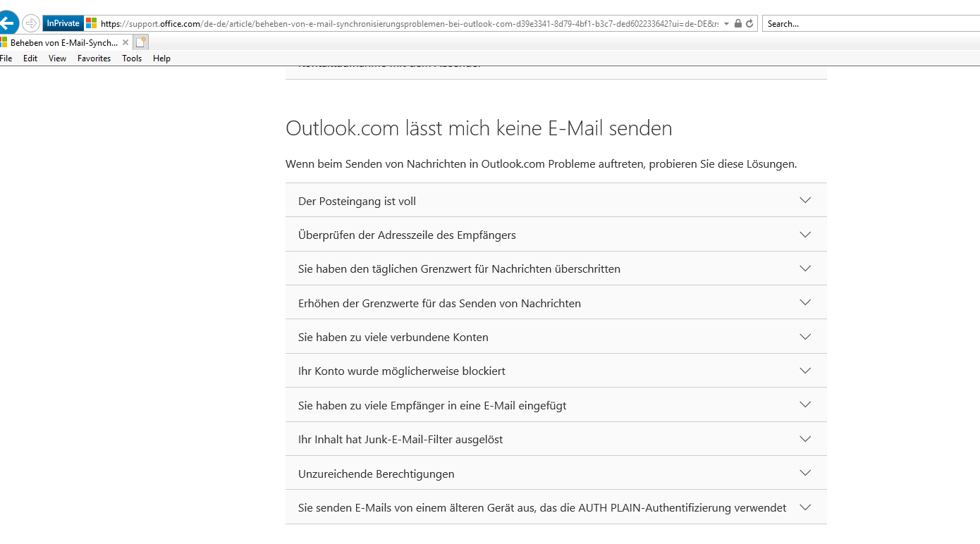This screenshot has height=544, width=980.
Task: Expand Ihr Konto wurde möglicherweise blockiert section
Action: pos(556,371)
